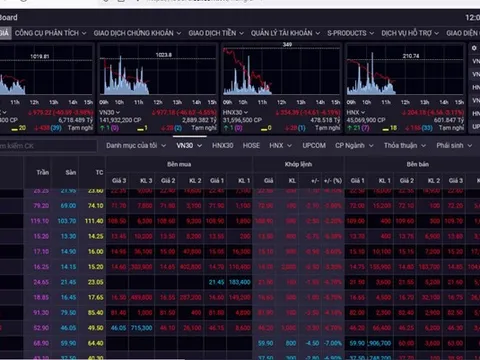Focus the Tìm kiếm CK search field
480x360 pixels.
click(x=48, y=146)
